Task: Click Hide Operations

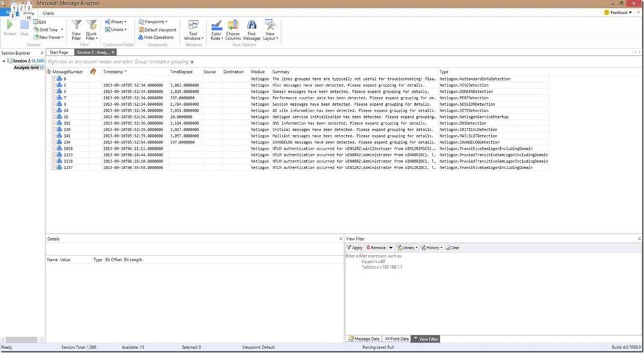Action: click(155, 37)
